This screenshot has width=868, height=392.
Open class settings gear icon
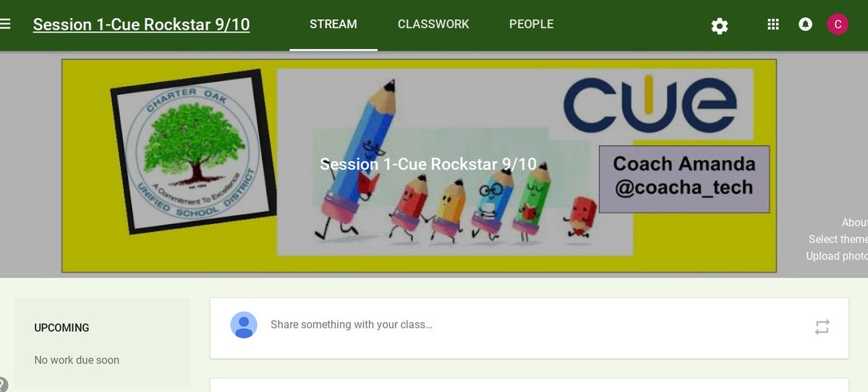tap(719, 26)
